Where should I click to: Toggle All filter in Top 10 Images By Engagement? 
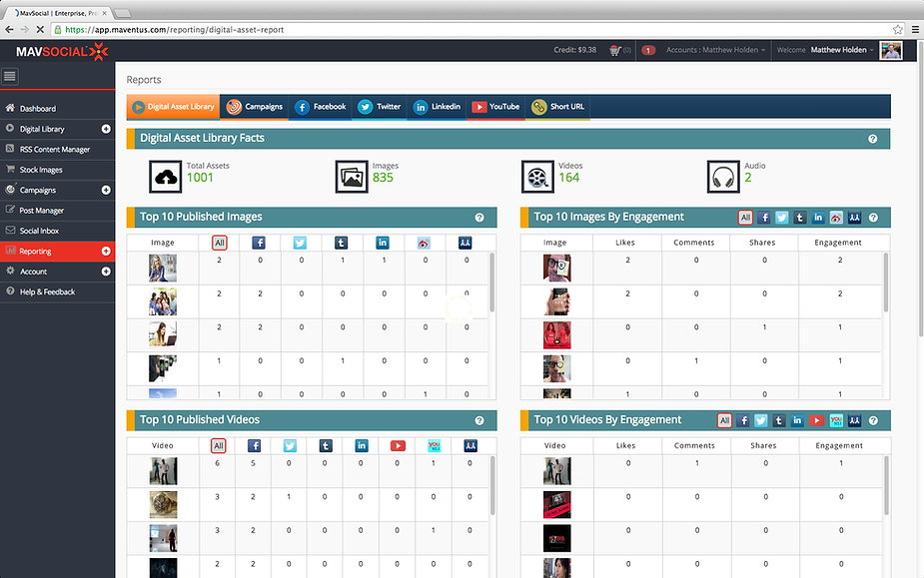point(745,218)
